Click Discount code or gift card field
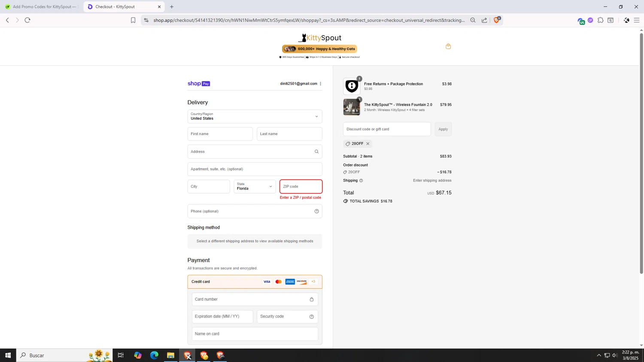Image resolution: width=644 pixels, height=362 pixels. 387,129
